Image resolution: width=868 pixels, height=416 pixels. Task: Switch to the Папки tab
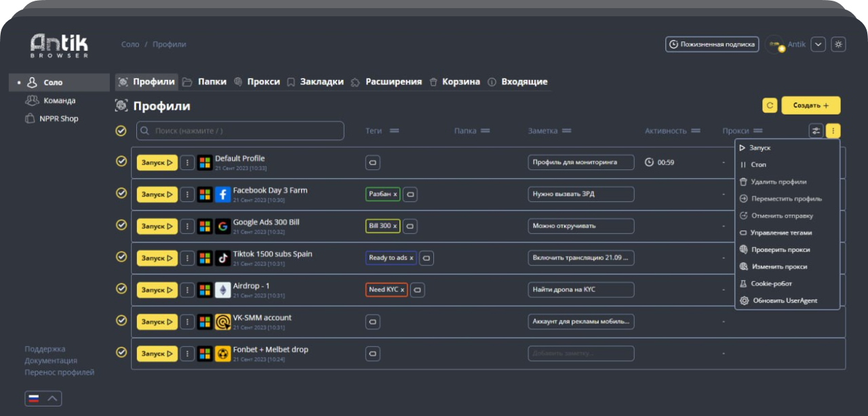pos(204,82)
